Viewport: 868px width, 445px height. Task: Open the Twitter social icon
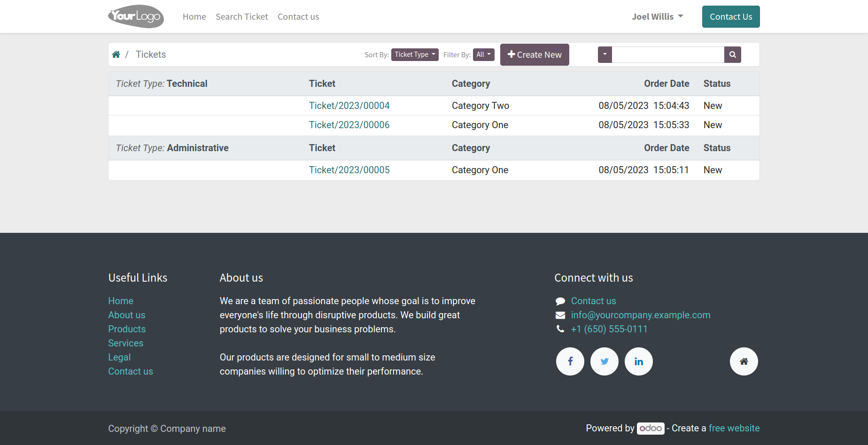(604, 361)
